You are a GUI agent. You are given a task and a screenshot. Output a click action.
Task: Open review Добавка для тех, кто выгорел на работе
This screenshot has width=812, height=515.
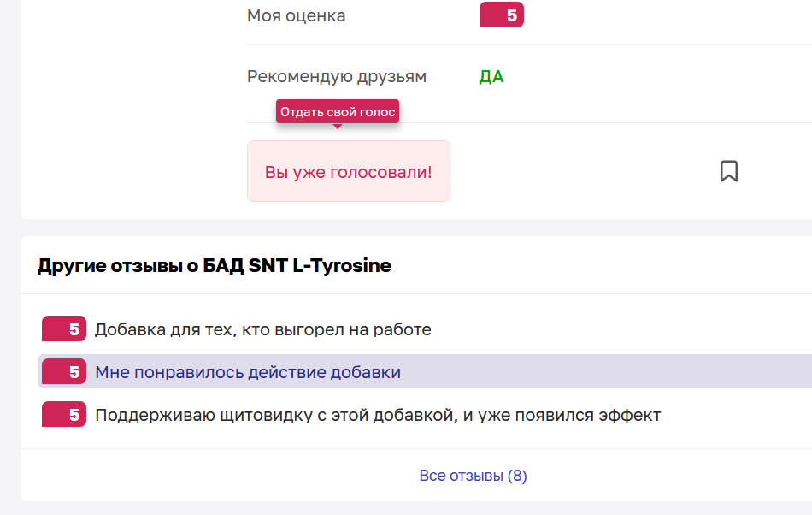point(263,329)
